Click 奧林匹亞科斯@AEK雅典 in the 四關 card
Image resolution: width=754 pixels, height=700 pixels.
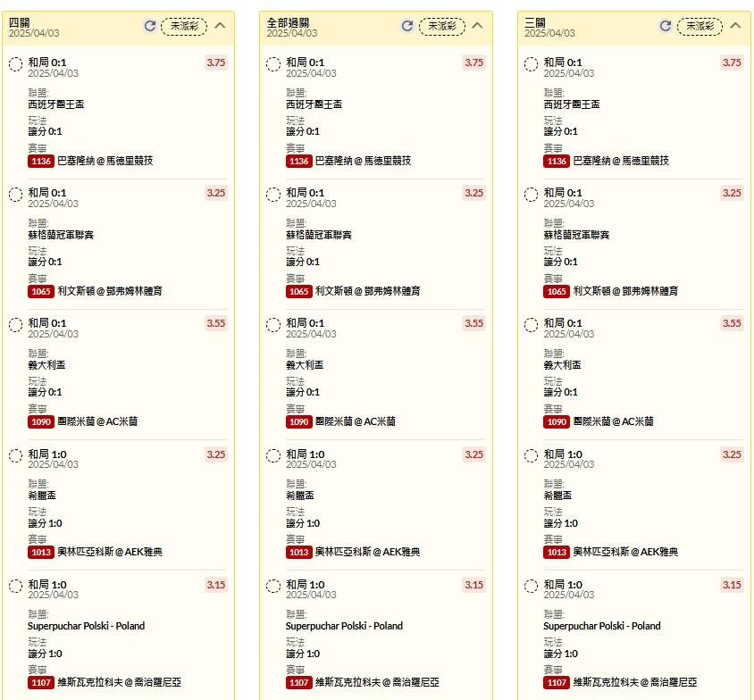pos(110,552)
